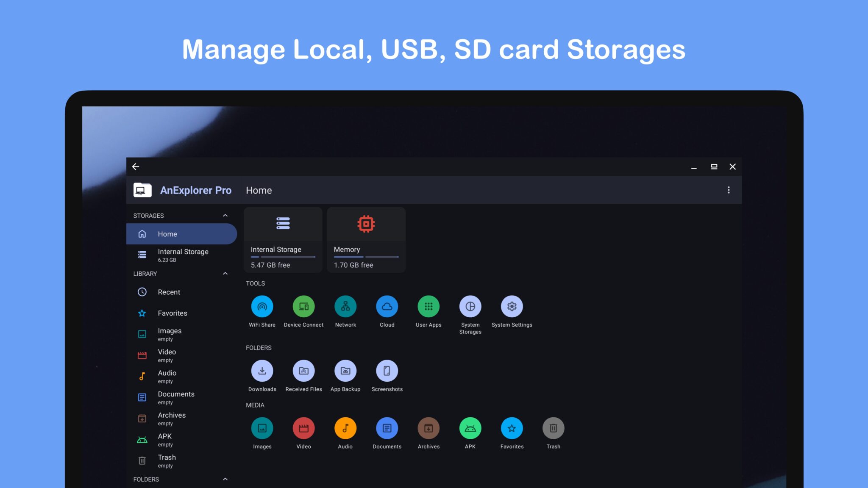The image size is (868, 488).
Task: Open the Memory storage card
Action: [366, 240]
